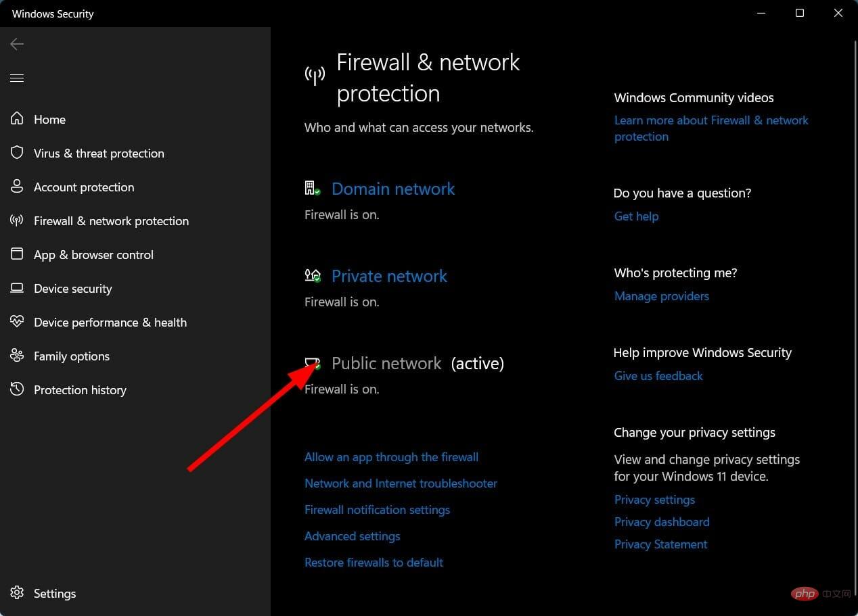The image size is (858, 616).
Task: Select Firewall & network protection in sidebar
Action: (x=111, y=221)
